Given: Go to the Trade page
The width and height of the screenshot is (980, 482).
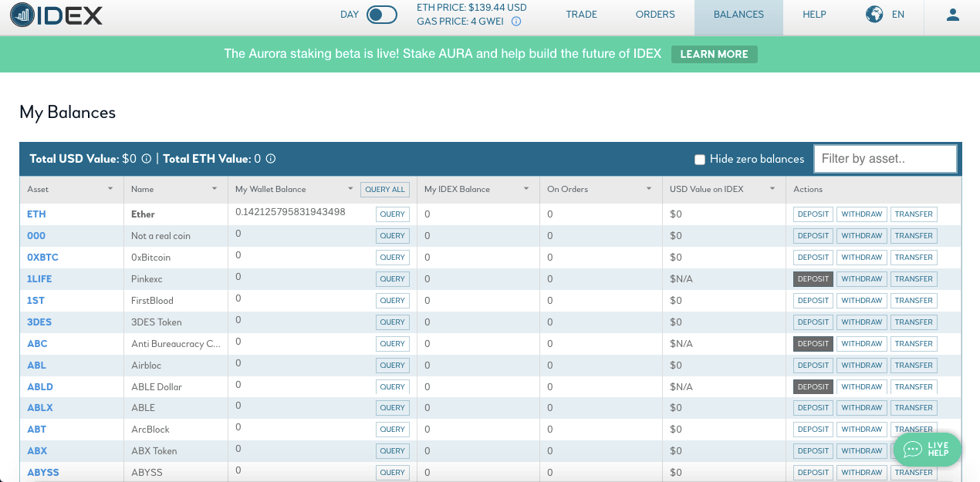Looking at the screenshot, I should 582,15.
